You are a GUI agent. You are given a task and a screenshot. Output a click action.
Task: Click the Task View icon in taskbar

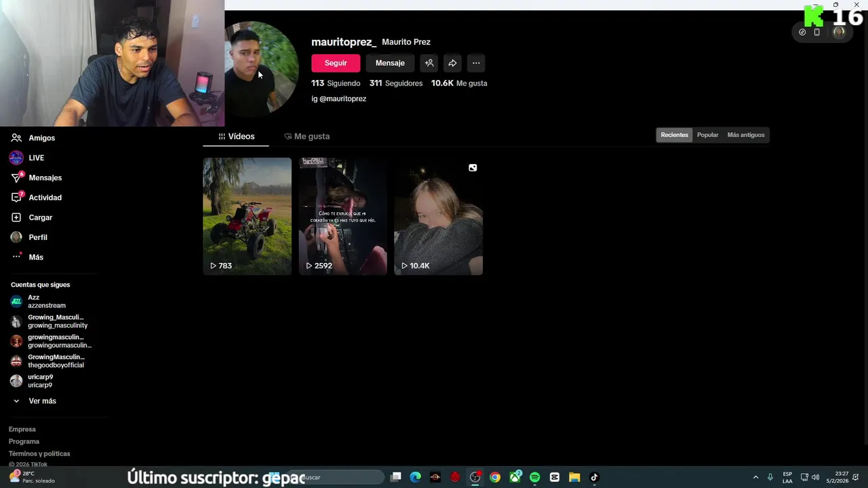(396, 477)
